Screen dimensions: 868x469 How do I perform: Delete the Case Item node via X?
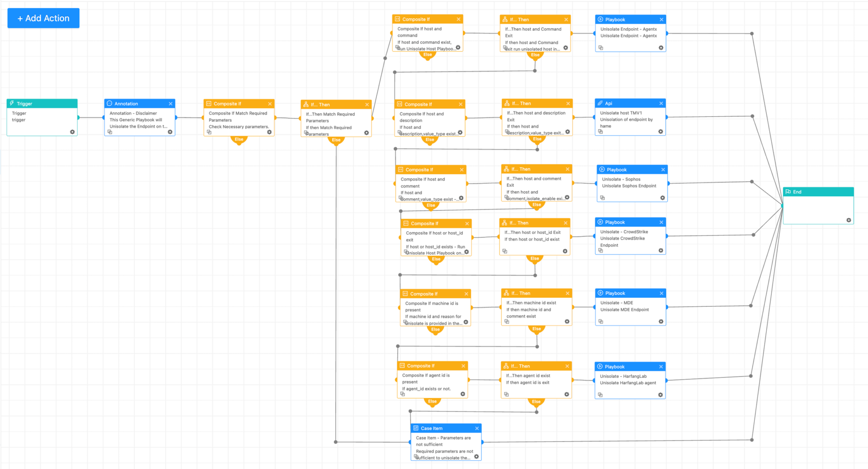coord(477,428)
